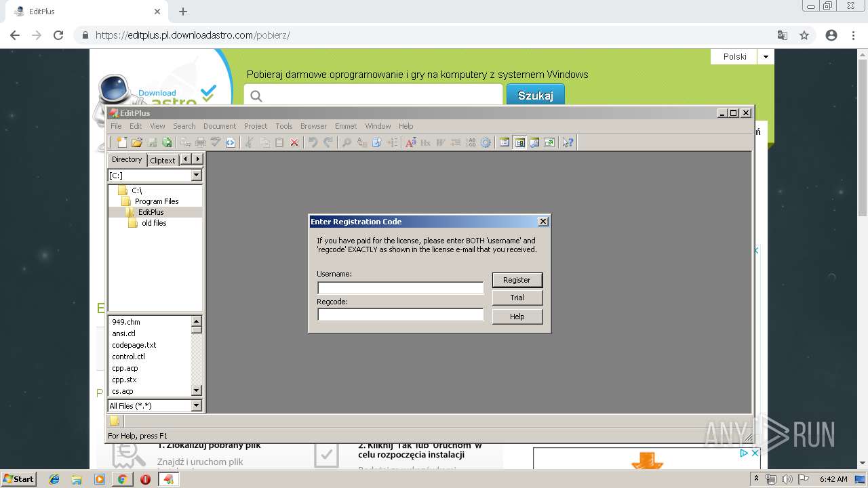Click the Print icon in toolbar

pos(200,142)
